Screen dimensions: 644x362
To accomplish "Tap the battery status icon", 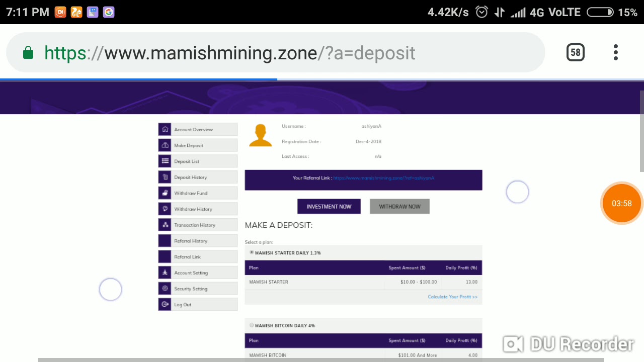I will point(600,12).
